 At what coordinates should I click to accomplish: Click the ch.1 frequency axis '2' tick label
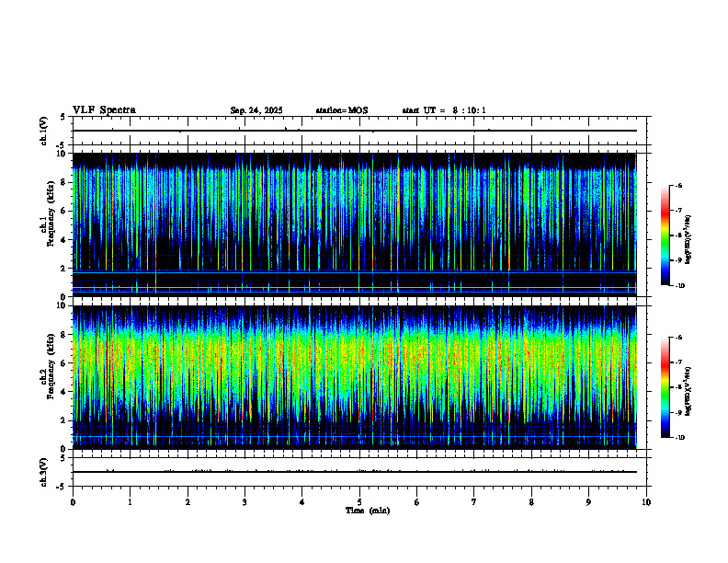click(65, 269)
